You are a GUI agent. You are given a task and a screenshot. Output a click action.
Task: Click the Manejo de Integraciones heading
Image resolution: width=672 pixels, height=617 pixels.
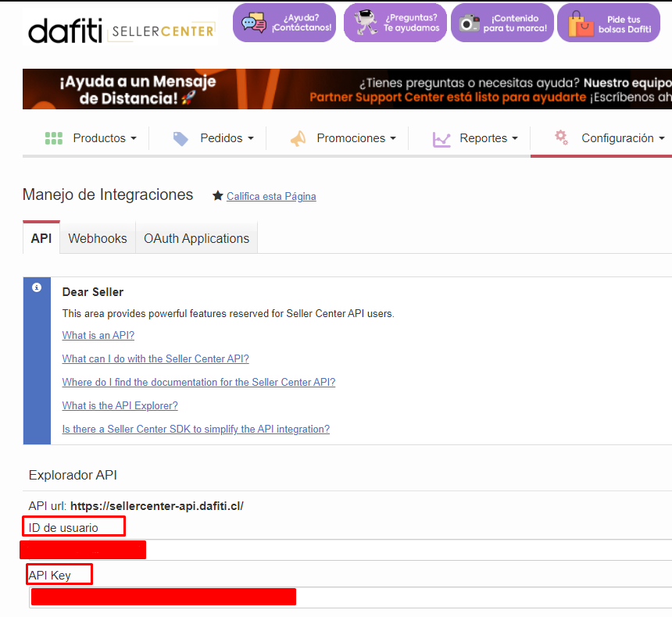(108, 195)
